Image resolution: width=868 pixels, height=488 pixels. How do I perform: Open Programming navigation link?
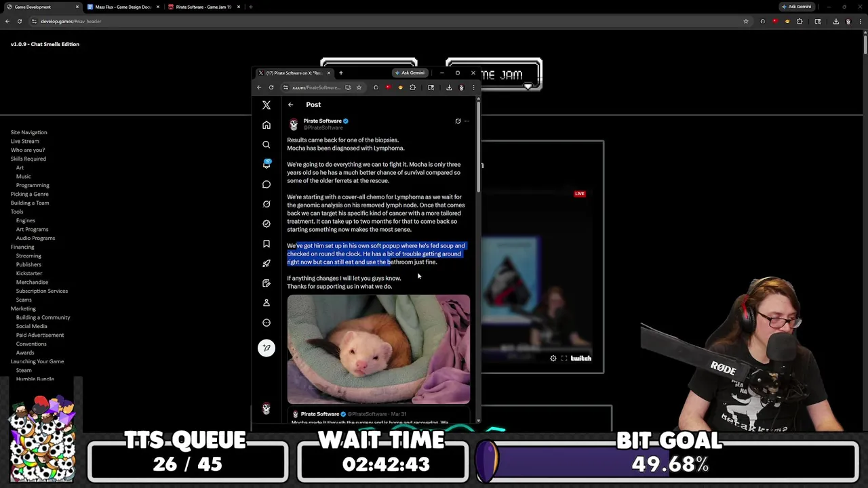[x=33, y=185]
